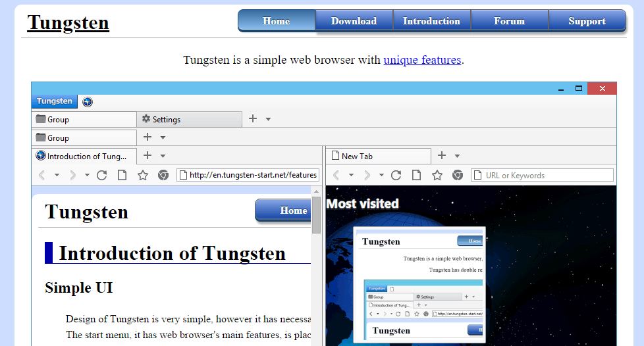
Task: Open forward history dropdown in left pane
Action: [87, 175]
